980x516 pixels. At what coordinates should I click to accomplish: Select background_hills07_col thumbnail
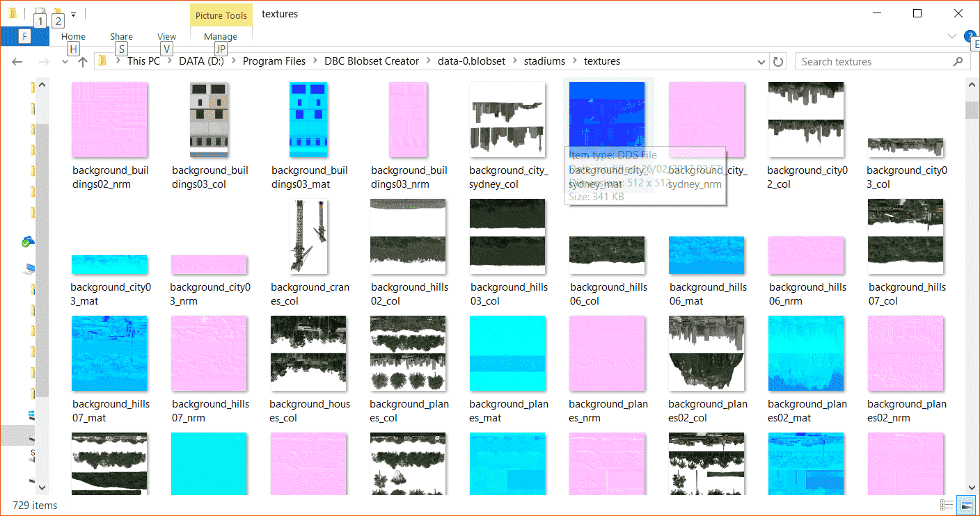(x=906, y=236)
